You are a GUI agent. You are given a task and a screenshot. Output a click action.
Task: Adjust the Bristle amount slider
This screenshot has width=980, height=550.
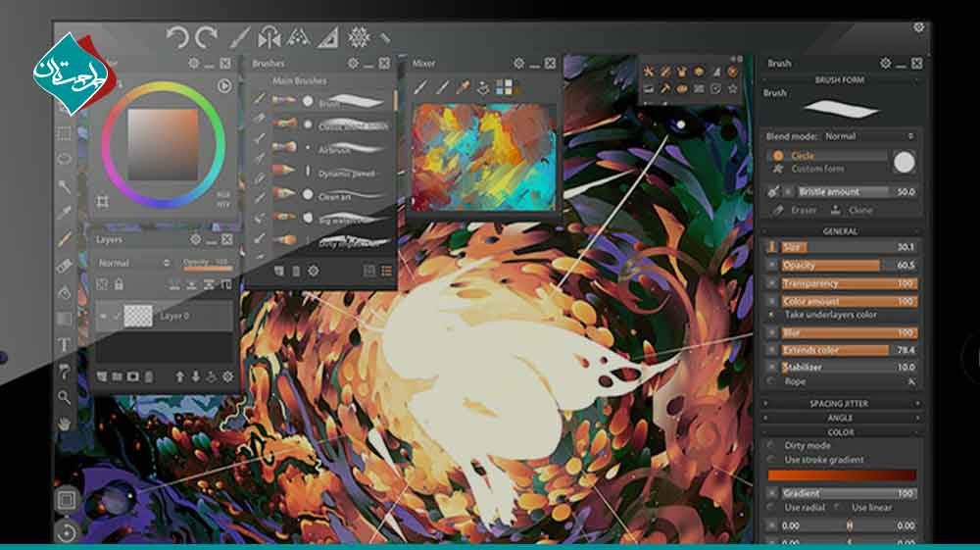point(857,192)
